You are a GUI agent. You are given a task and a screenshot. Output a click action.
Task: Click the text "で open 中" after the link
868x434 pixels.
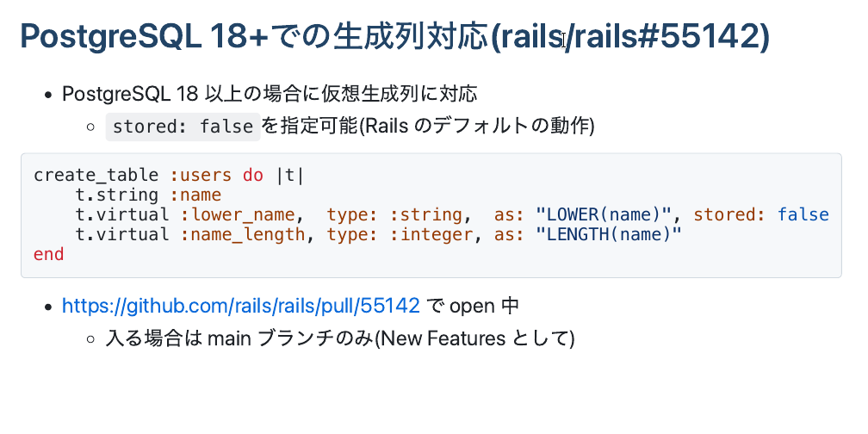click(473, 306)
